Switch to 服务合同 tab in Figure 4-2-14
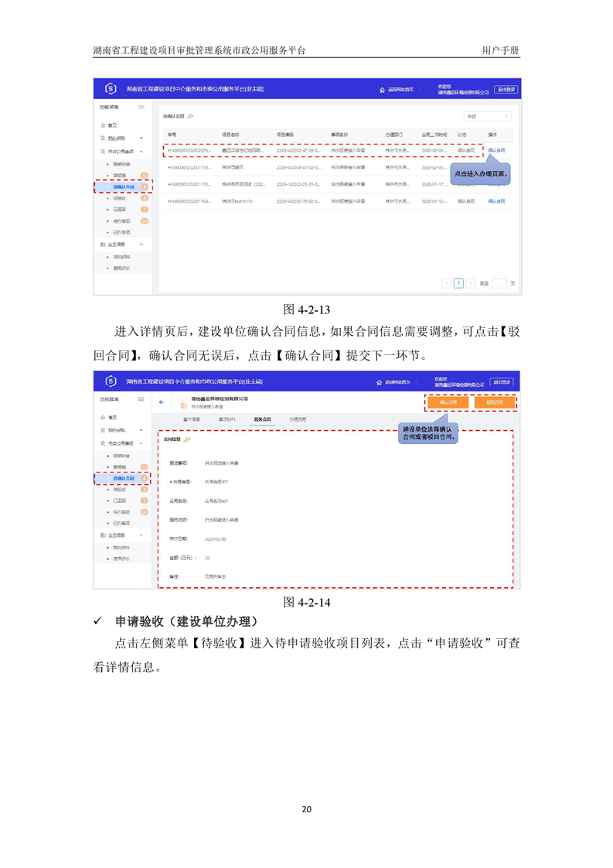Viewport: 613px width, 868px height. tap(262, 419)
